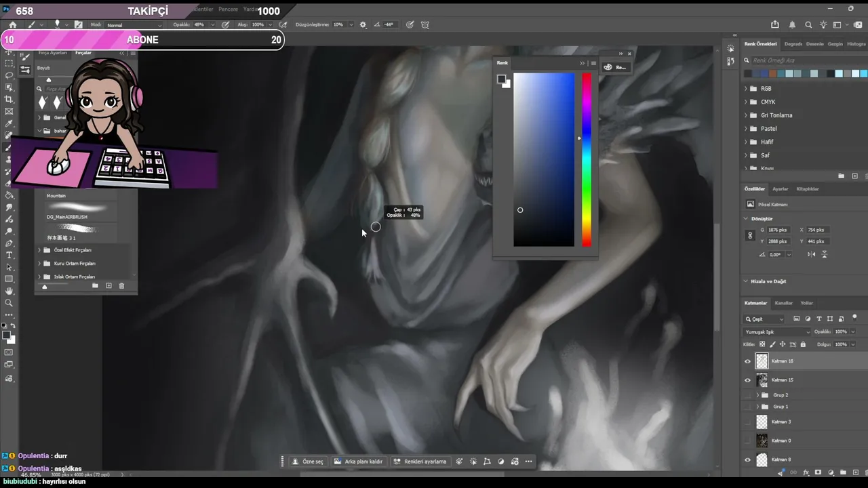The image size is (868, 488).
Task: Click the Share icon in top bar
Action: pyautogui.click(x=774, y=25)
